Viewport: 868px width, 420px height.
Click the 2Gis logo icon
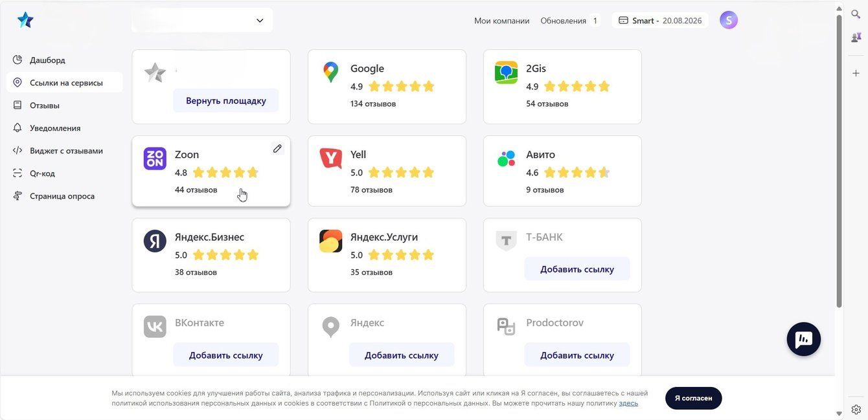point(506,72)
